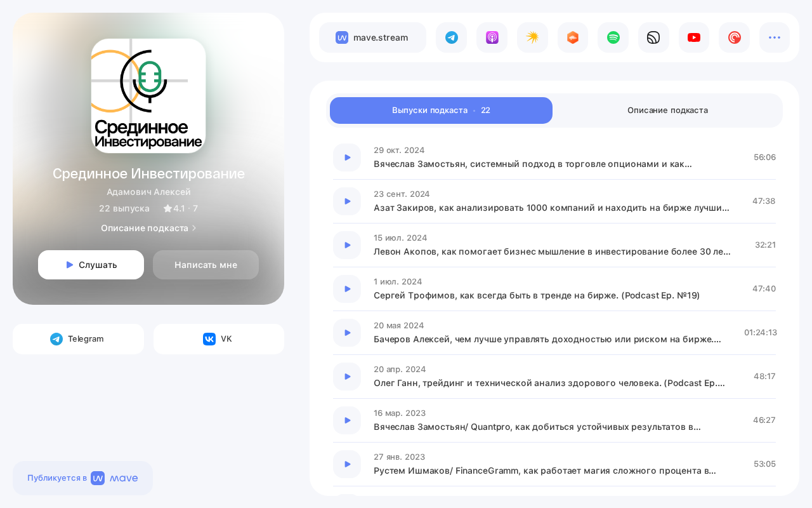Open the black RSS-style feed icon

click(x=653, y=37)
